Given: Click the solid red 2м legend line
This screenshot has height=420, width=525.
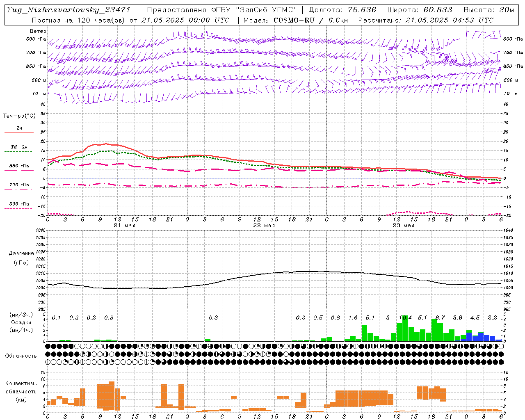Looking at the screenshot, I should [19, 132].
